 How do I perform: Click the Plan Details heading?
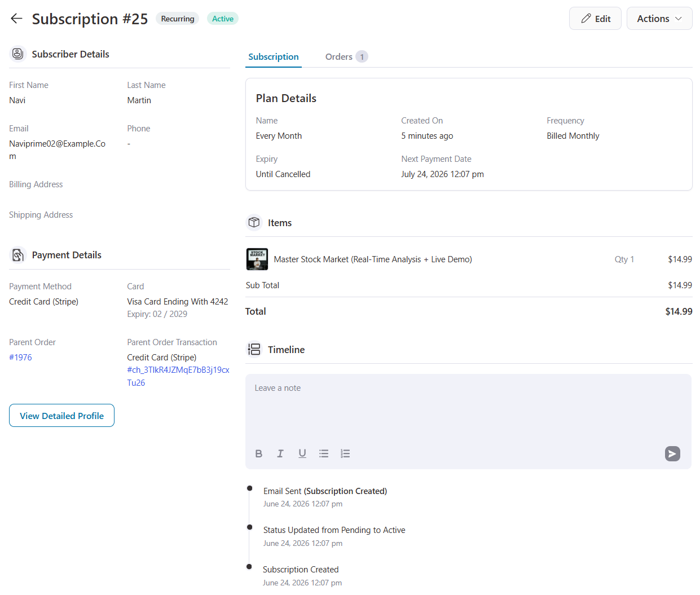286,98
